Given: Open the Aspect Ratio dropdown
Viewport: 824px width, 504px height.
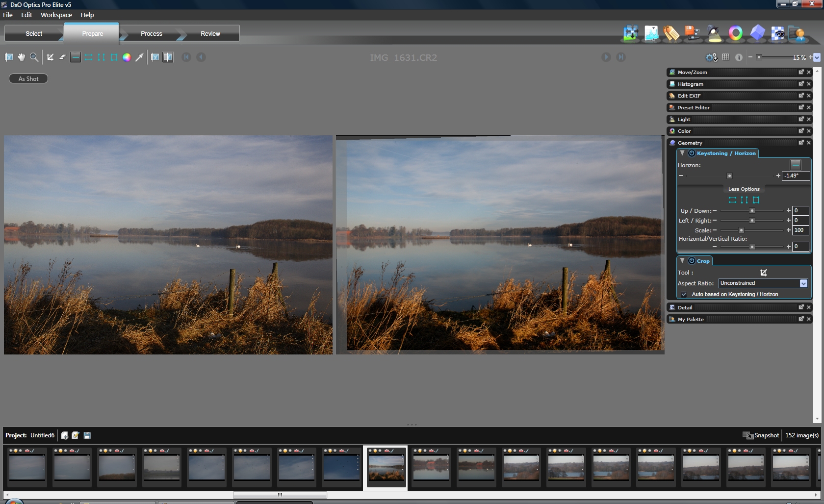Looking at the screenshot, I should point(803,283).
